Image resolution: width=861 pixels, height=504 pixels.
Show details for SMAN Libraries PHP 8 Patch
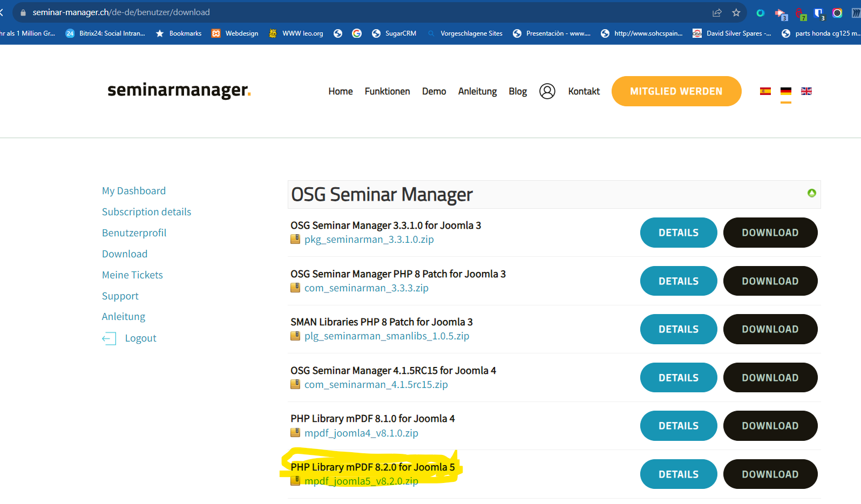[x=679, y=329]
